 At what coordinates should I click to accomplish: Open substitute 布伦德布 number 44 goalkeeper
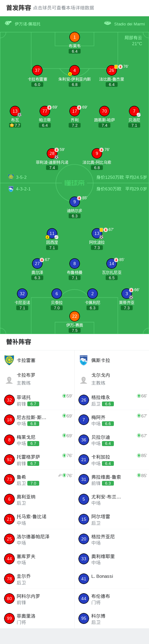tap(112, 599)
